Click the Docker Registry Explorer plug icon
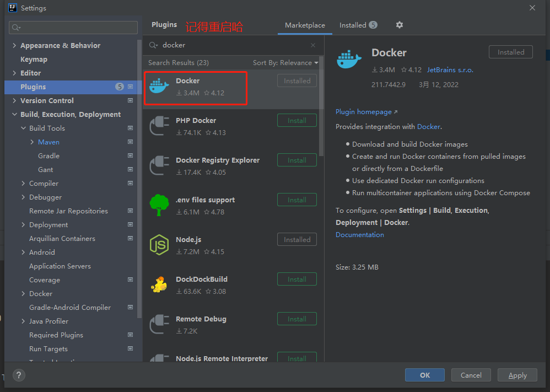550x392 pixels. tap(159, 165)
